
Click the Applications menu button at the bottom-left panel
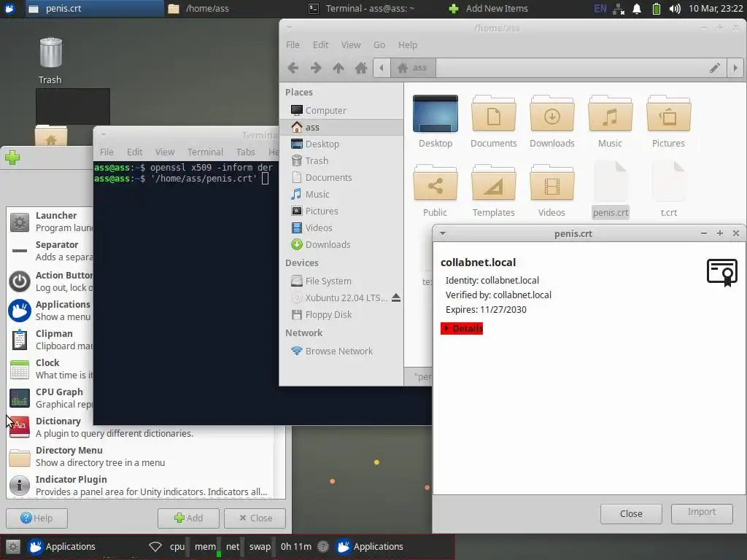pos(62,547)
